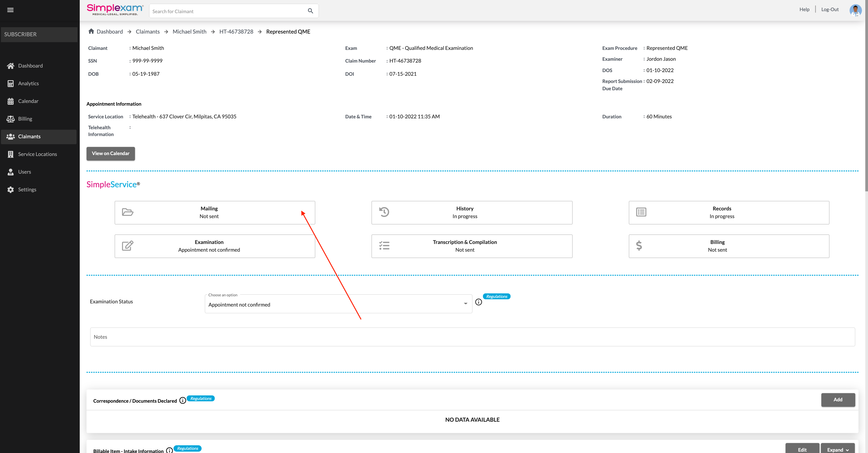Image resolution: width=868 pixels, height=453 pixels.
Task: Open Regulations tag for Correspondence section
Action: (201, 398)
